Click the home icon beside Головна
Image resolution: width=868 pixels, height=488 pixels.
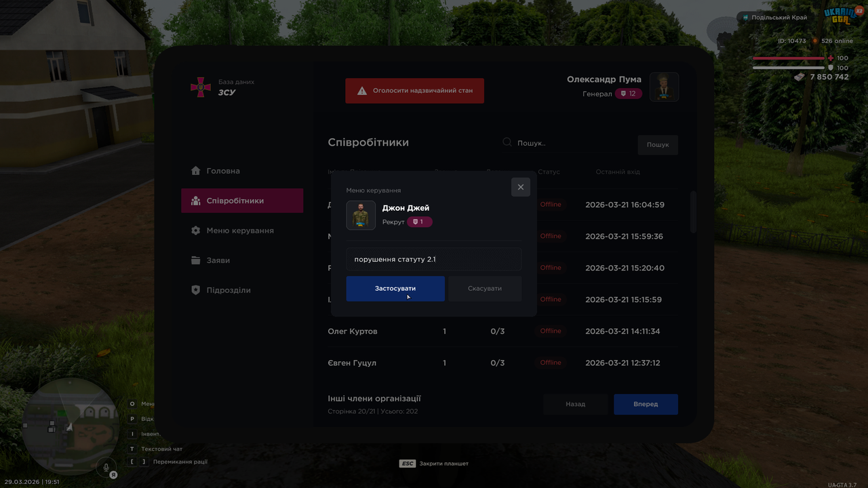(196, 171)
